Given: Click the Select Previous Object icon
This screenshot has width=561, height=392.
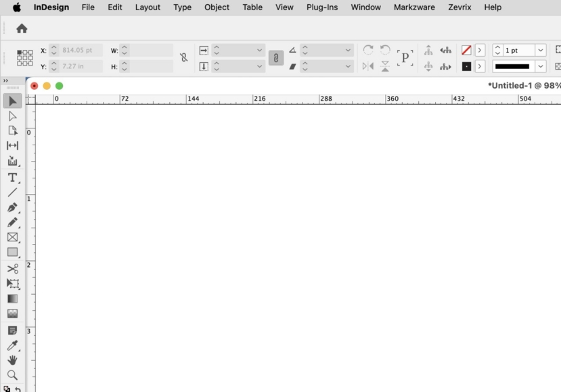Looking at the screenshot, I should click(445, 50).
